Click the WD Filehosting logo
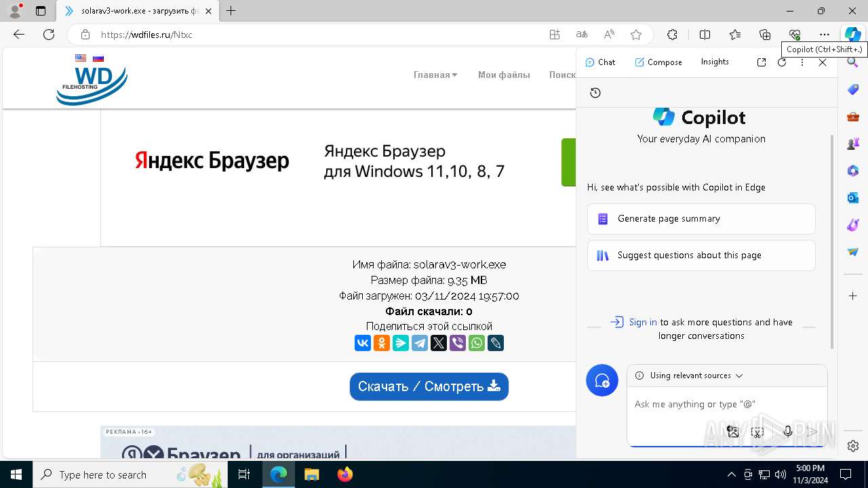 point(92,85)
